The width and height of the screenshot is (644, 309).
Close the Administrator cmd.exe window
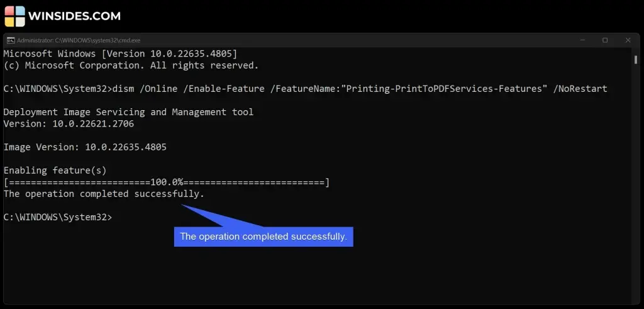[x=628, y=40]
